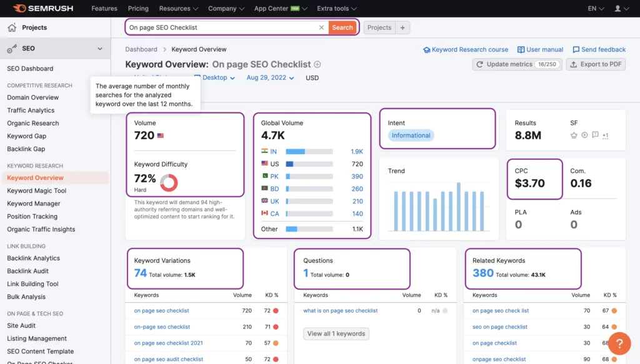This screenshot has height=364, width=640.
Task: Open the Company dropdown menu
Action: pyautogui.click(x=226, y=8)
